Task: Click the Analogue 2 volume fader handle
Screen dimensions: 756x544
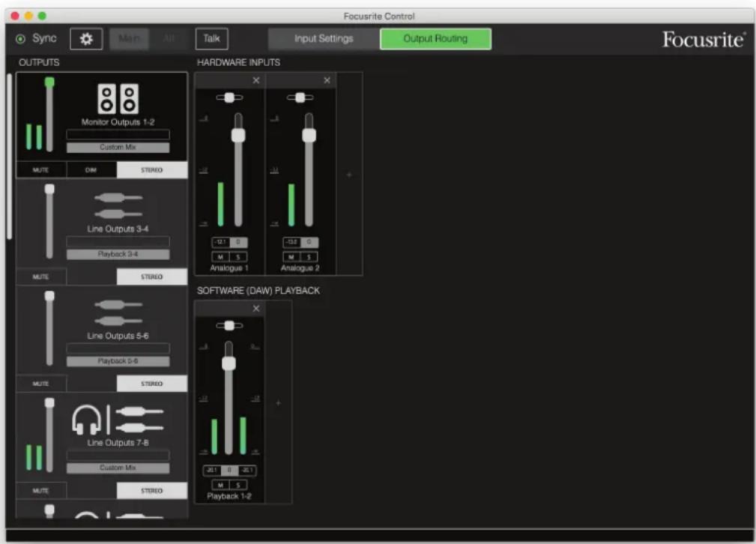Action: 309,135
